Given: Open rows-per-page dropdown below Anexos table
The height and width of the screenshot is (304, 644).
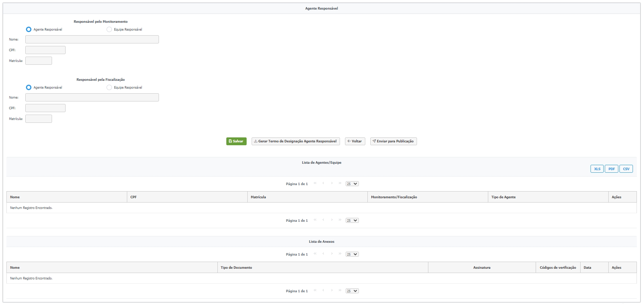Looking at the screenshot, I should pos(352,291).
